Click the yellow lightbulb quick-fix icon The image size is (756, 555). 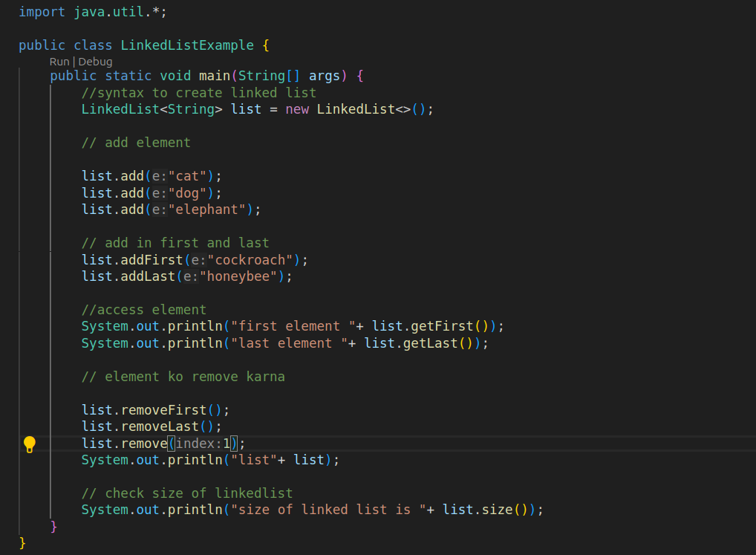30,444
